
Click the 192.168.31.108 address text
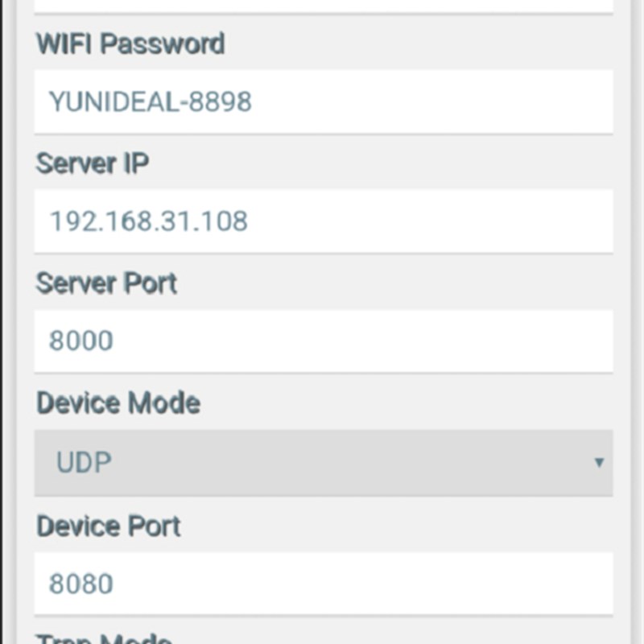[149, 221]
